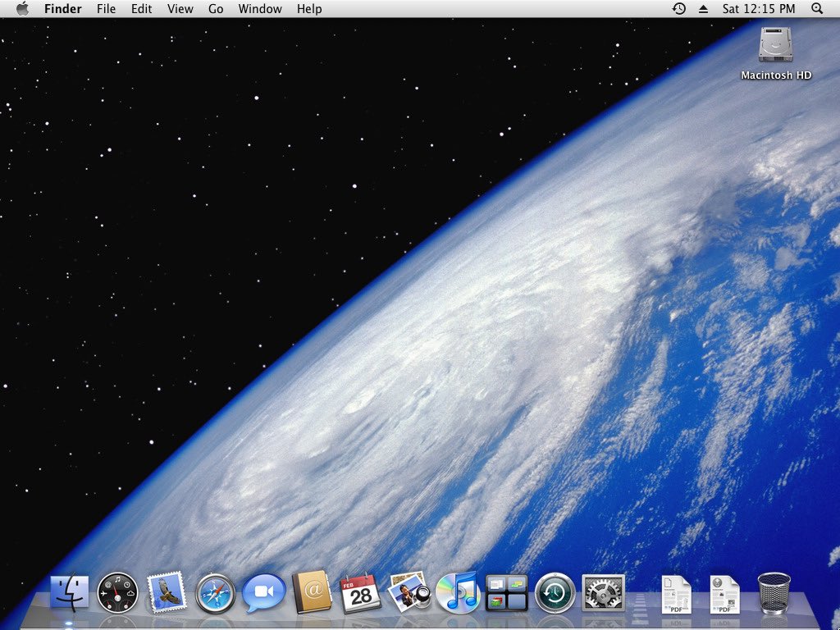Open first PDF document in Dock
Image resolution: width=840 pixels, height=630 pixels.
676,594
